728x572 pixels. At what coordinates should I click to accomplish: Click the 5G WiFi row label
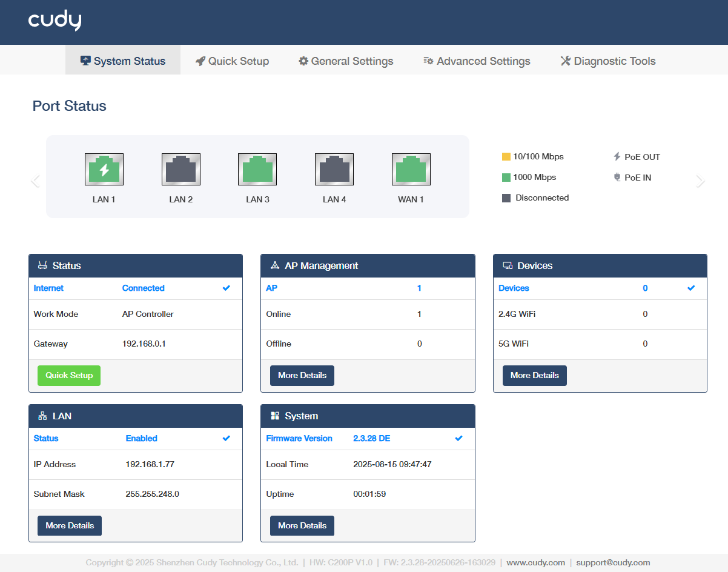[514, 344]
